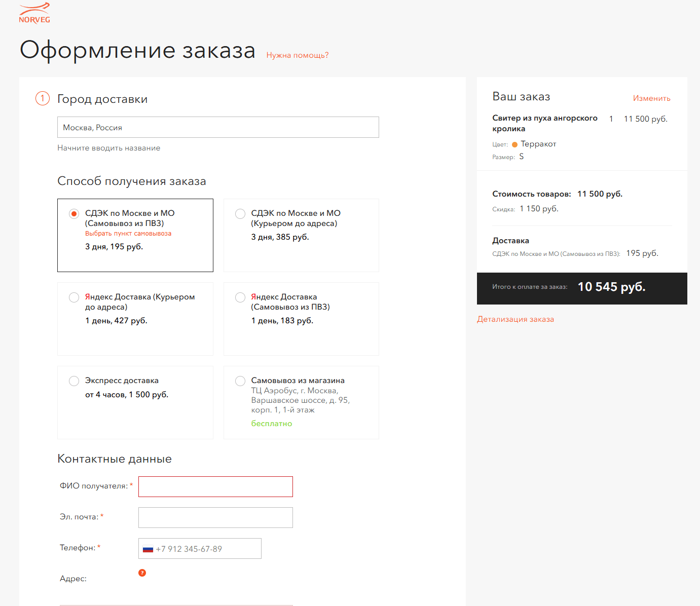Choose Яндекс Доставка courier option
Screen dimensions: 700x606
pos(74,297)
